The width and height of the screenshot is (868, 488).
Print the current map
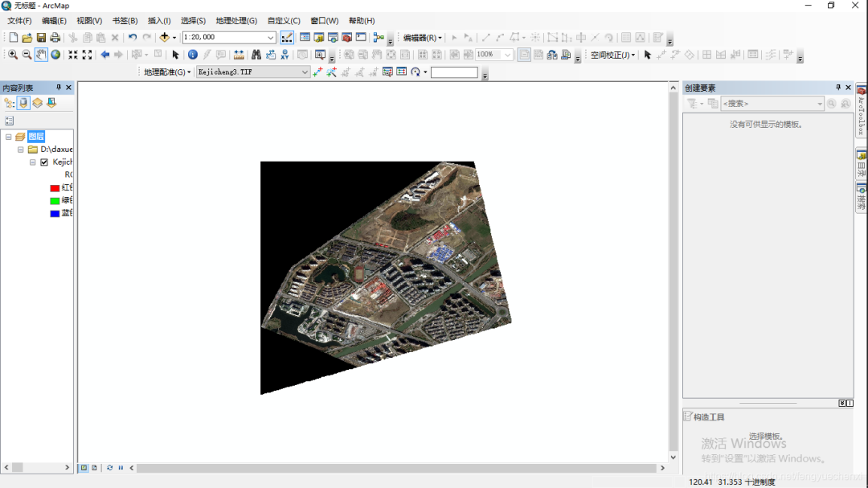point(55,38)
